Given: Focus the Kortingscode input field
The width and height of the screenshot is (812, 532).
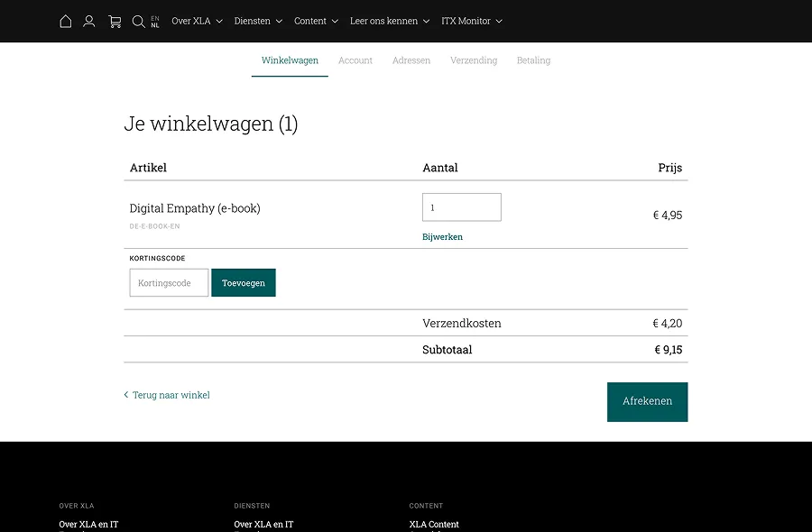Looking at the screenshot, I should tap(169, 282).
